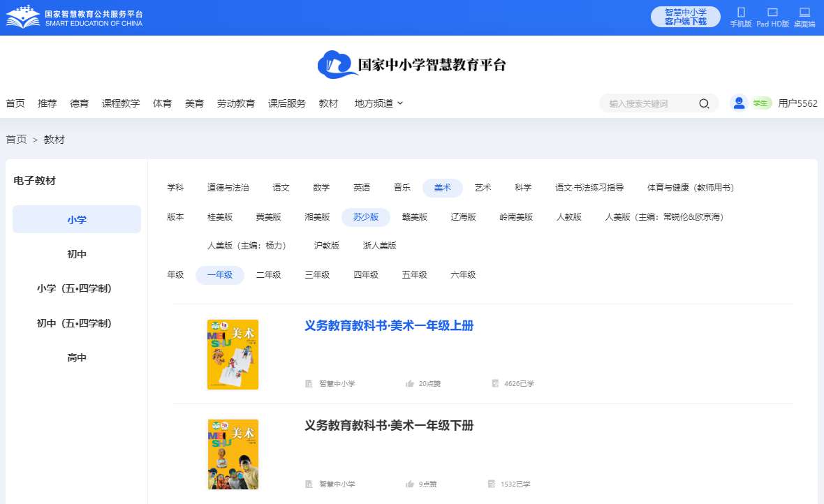Filter subject by 语文·书法练习指导

pos(589,188)
